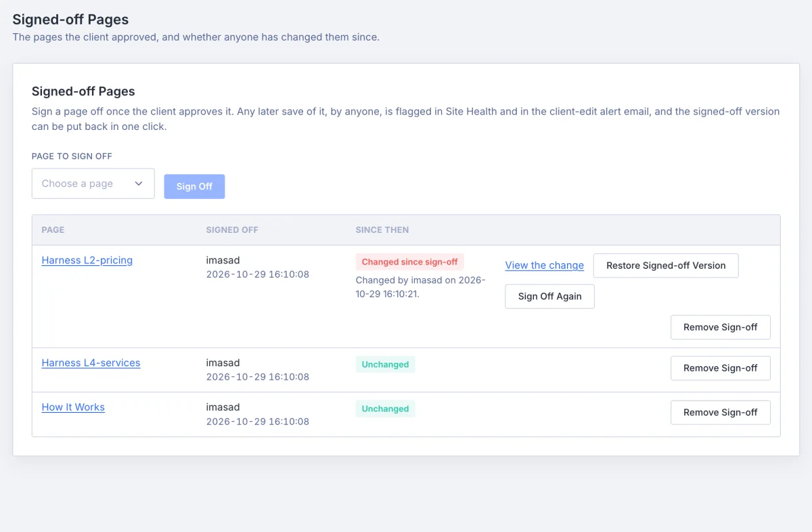812x532 pixels.
Task: Remove sign-off for Harness L2-pricing
Action: [721, 327]
